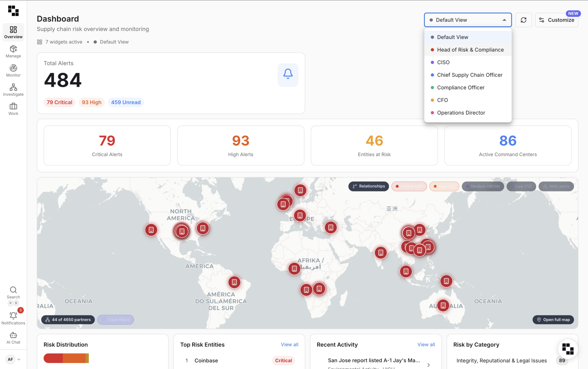Screen dimensions: 588x369
Task: Click the map marker on US west coast
Action: 151,230
